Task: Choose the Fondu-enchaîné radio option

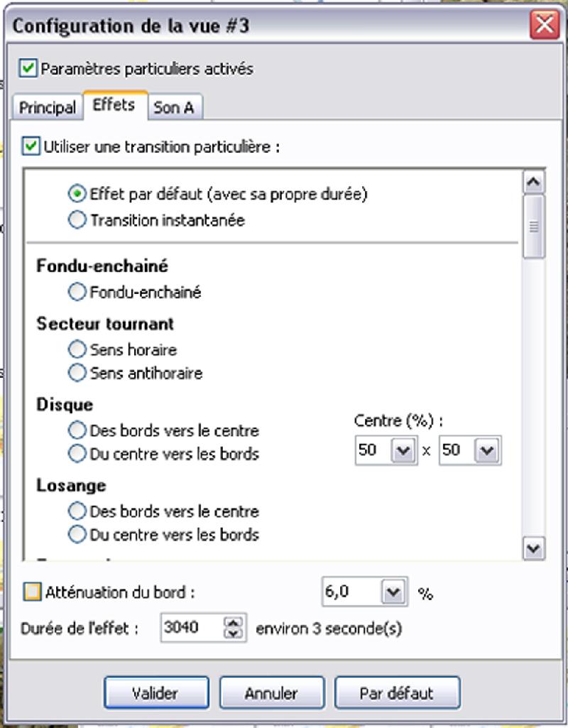Action: click(77, 292)
